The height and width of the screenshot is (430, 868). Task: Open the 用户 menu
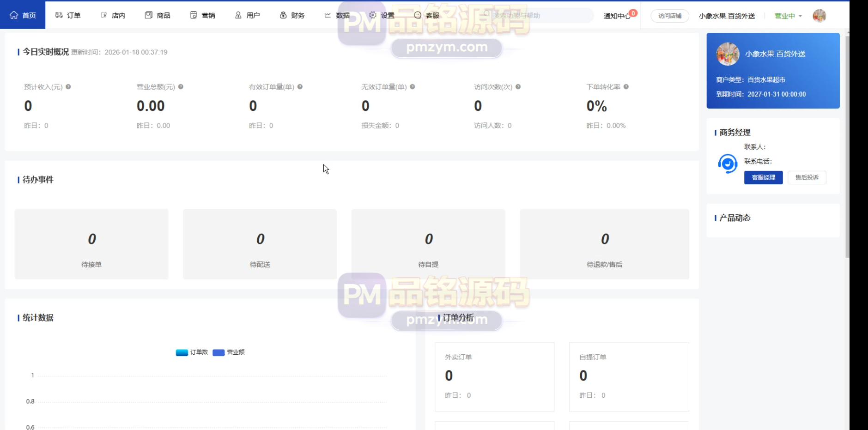(247, 15)
